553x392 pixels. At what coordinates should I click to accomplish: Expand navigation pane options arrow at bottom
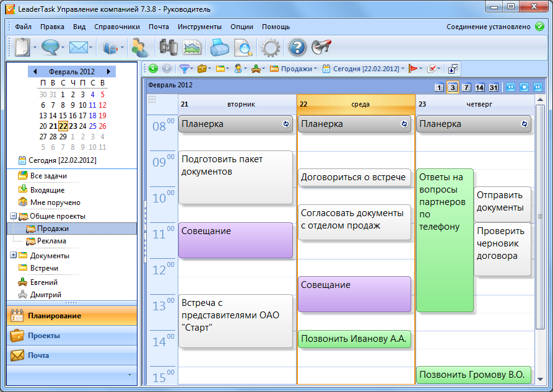[129, 375]
